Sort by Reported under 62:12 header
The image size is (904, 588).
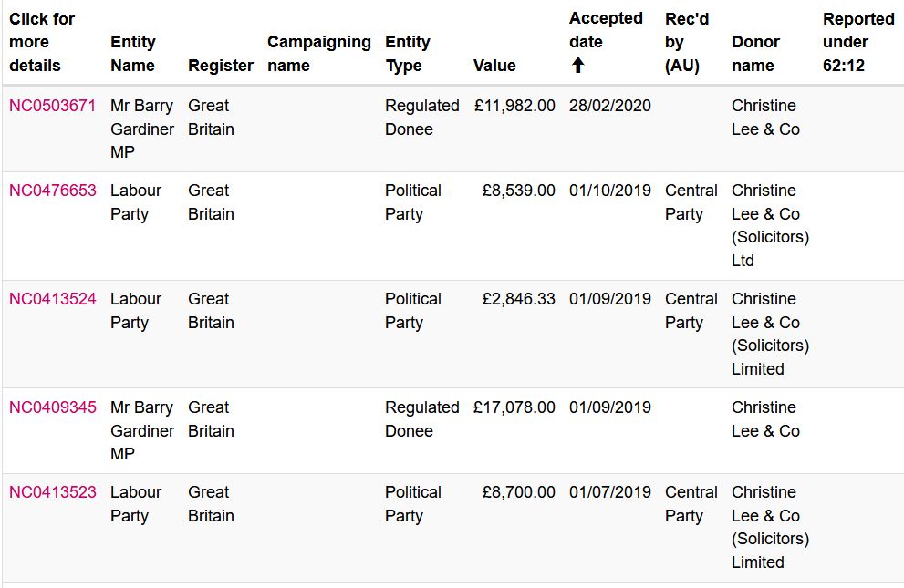[858, 42]
